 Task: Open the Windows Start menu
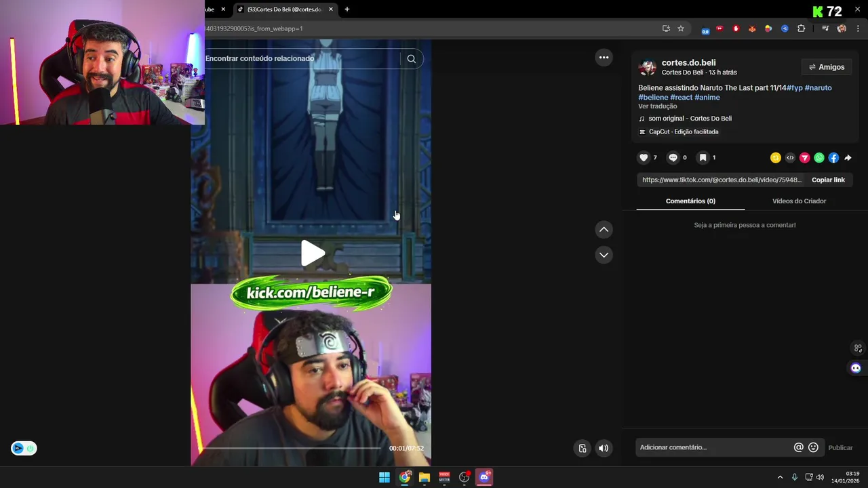point(384,477)
